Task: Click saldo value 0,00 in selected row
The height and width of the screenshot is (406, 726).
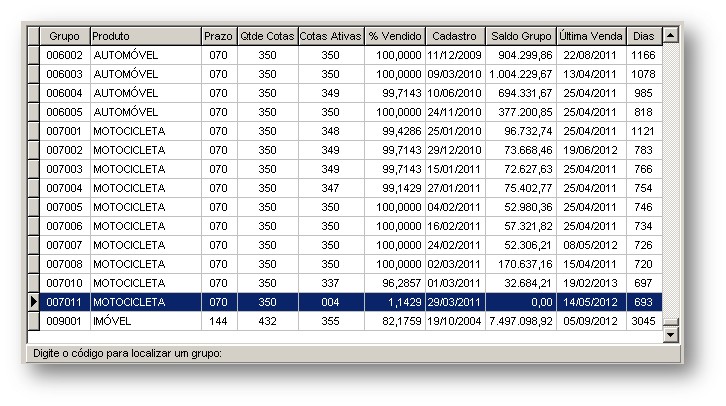Action: (521, 302)
